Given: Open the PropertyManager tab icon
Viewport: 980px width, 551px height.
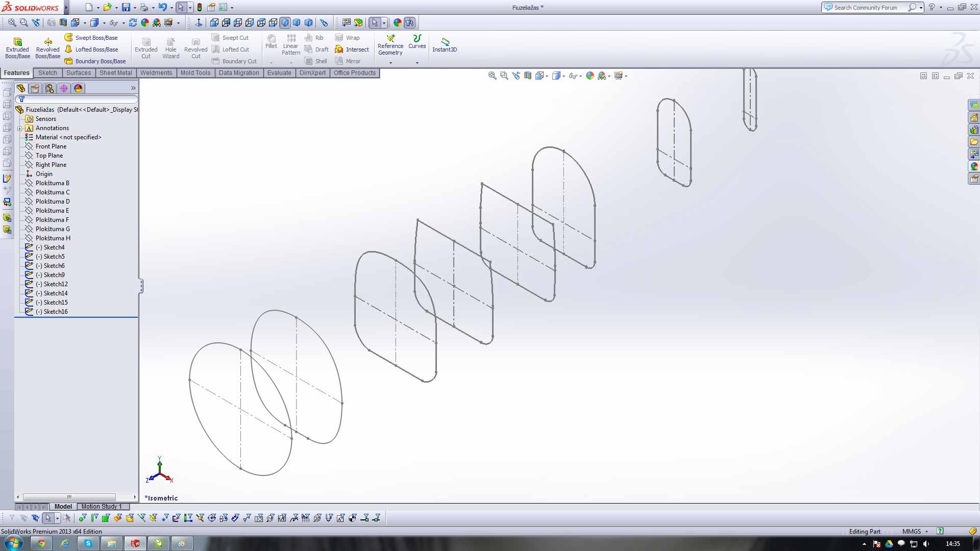Looking at the screenshot, I should point(35,88).
